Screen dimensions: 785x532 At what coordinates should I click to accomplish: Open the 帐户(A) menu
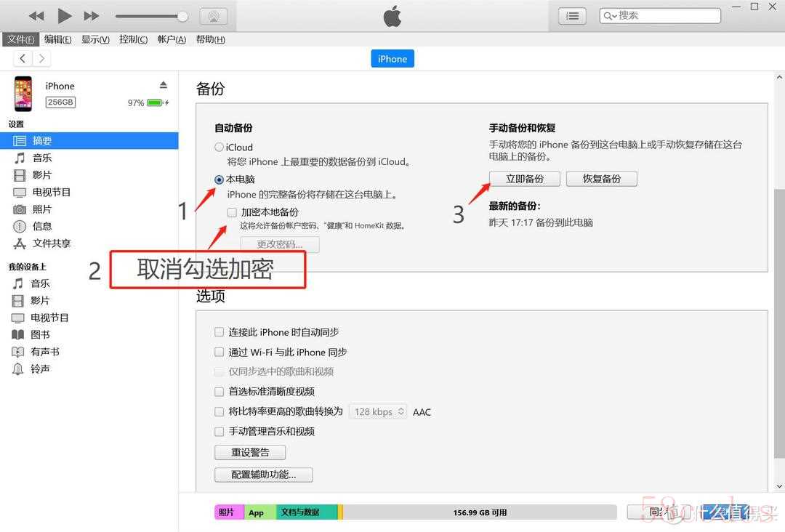[172, 39]
